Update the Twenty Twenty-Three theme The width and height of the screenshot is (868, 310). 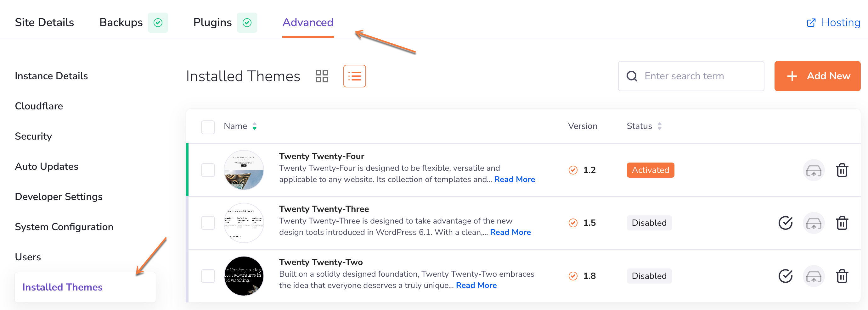click(x=814, y=223)
